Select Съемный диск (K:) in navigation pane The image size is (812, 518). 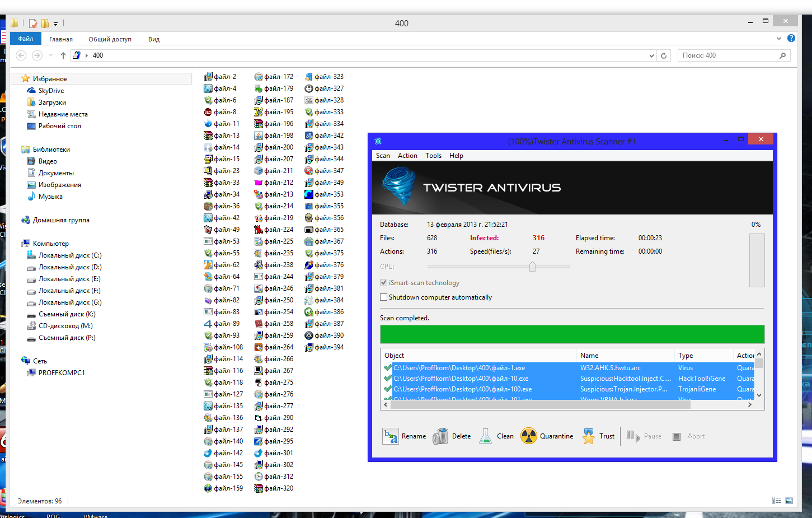click(x=61, y=314)
